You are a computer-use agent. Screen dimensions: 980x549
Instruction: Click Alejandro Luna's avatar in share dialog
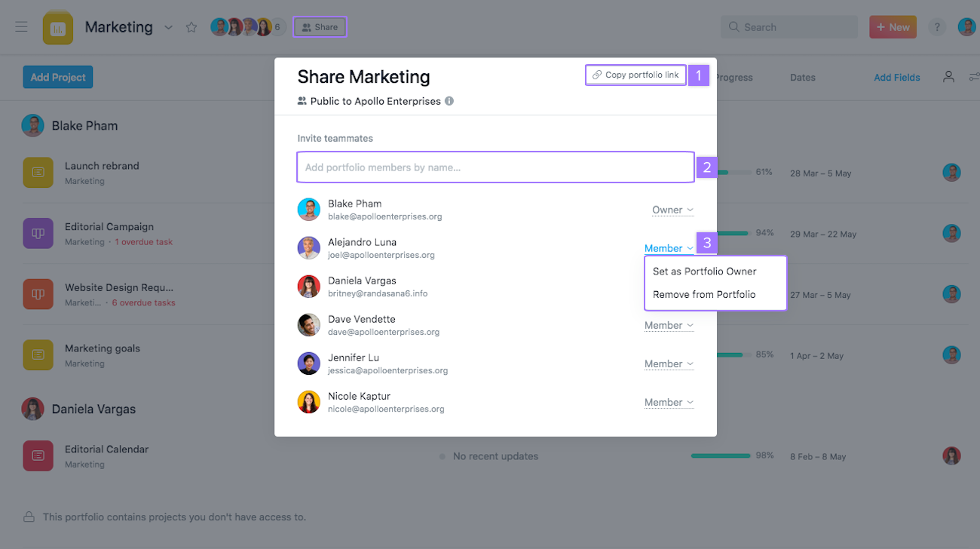pos(309,248)
